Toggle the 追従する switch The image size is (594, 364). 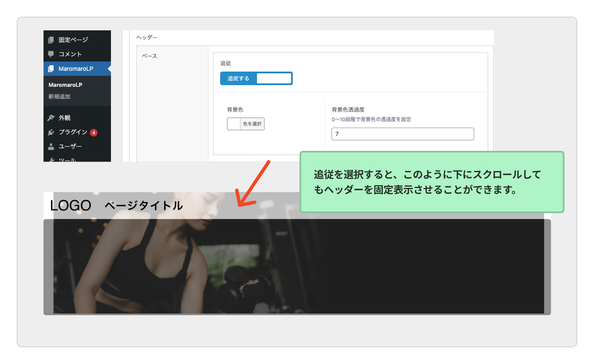[238, 79]
